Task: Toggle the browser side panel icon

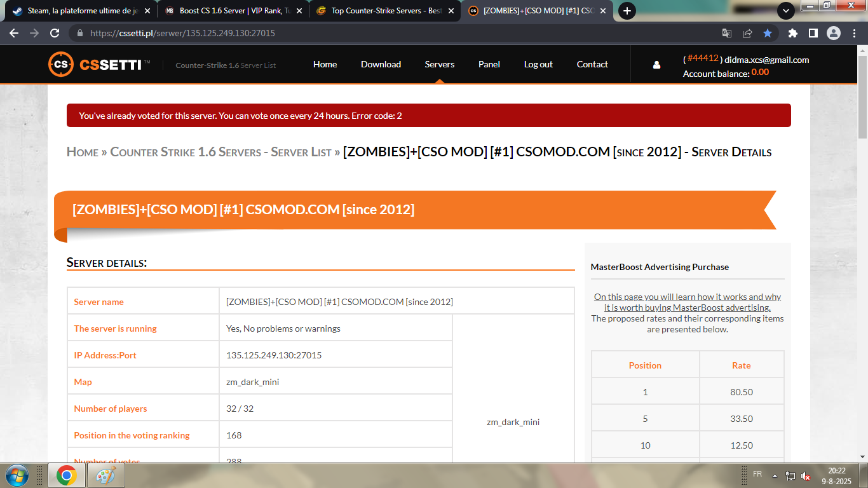Action: tap(813, 33)
